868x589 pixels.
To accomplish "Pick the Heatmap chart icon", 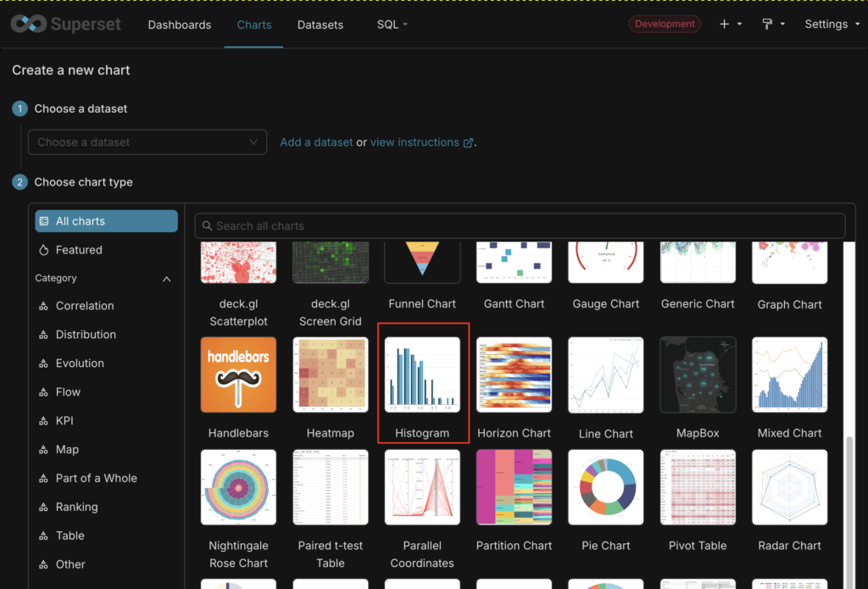I will [330, 375].
